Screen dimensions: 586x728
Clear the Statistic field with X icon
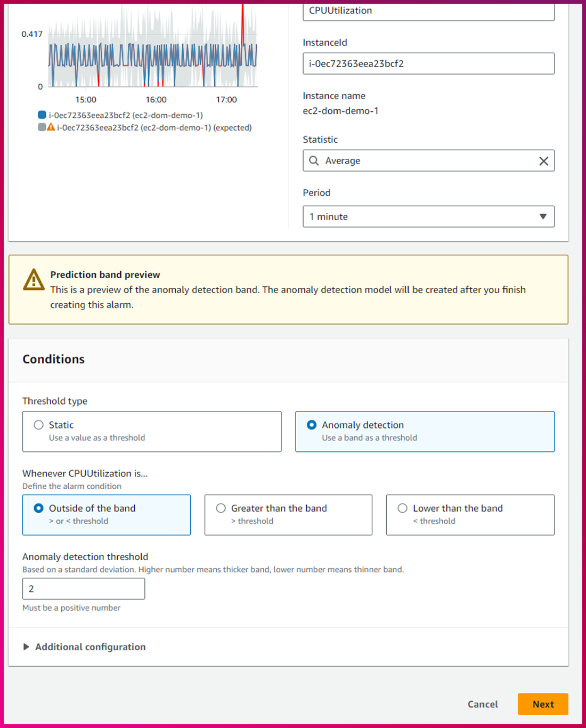[x=543, y=161]
